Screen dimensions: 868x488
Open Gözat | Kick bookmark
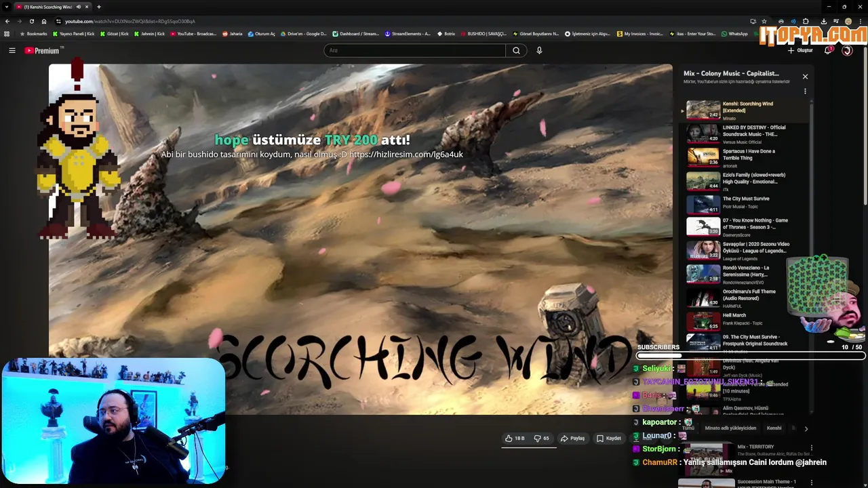click(x=115, y=33)
